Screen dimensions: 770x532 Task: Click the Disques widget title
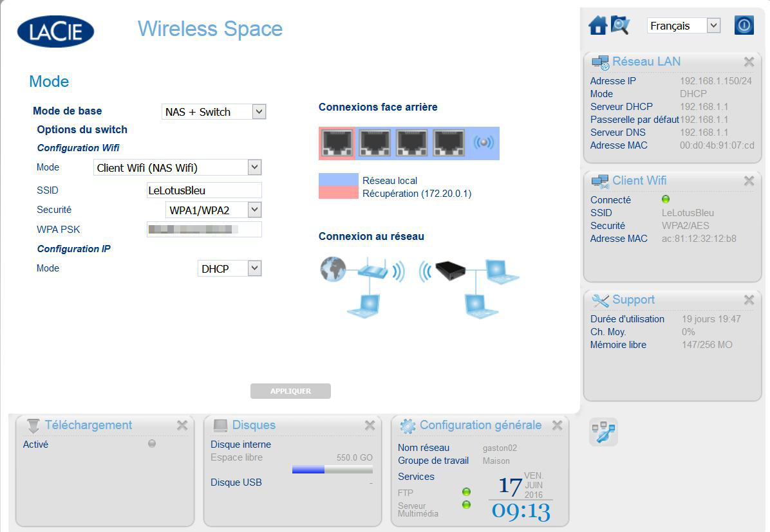click(x=254, y=425)
